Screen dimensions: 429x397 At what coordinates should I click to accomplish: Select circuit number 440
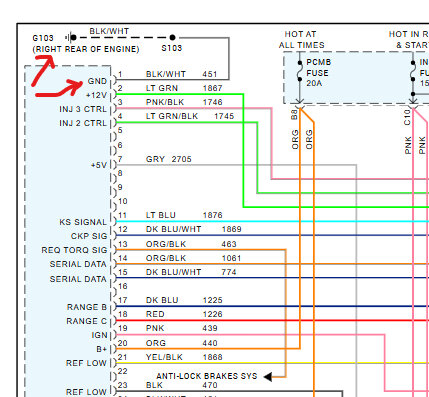click(x=210, y=343)
